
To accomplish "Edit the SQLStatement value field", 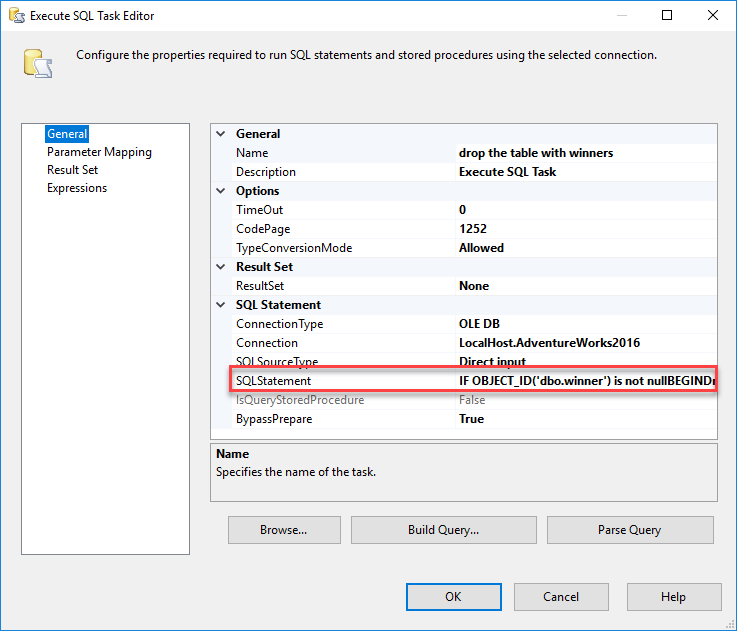I will pyautogui.click(x=586, y=381).
